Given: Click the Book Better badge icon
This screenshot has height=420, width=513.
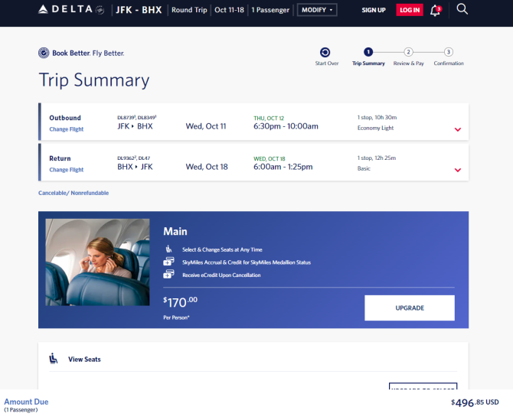Looking at the screenshot, I should pos(44,53).
